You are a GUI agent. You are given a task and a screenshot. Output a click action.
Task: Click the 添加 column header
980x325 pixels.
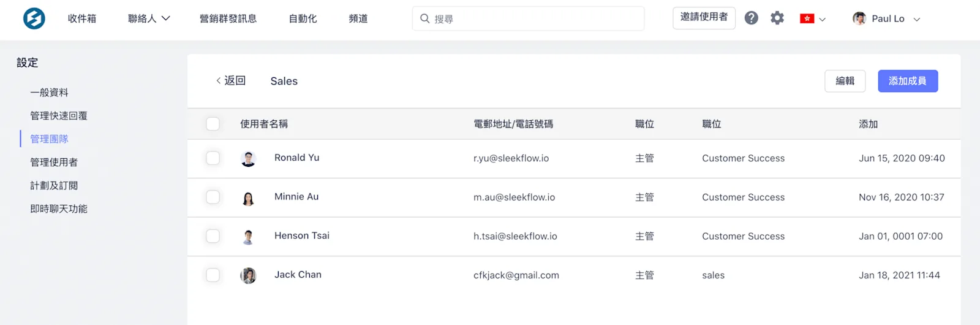tap(868, 124)
